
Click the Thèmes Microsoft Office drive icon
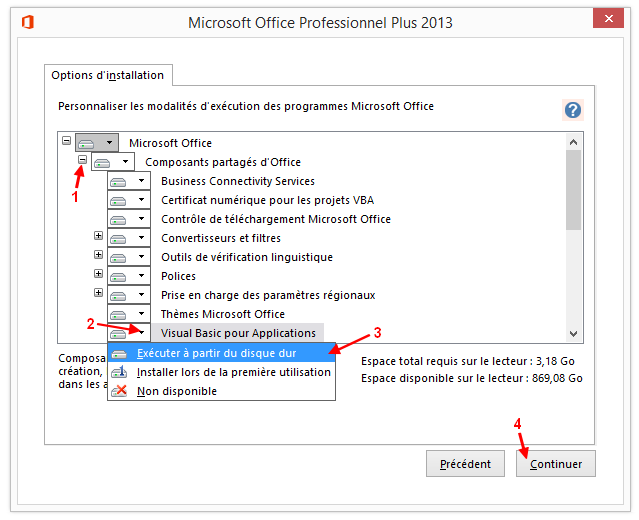tap(119, 314)
